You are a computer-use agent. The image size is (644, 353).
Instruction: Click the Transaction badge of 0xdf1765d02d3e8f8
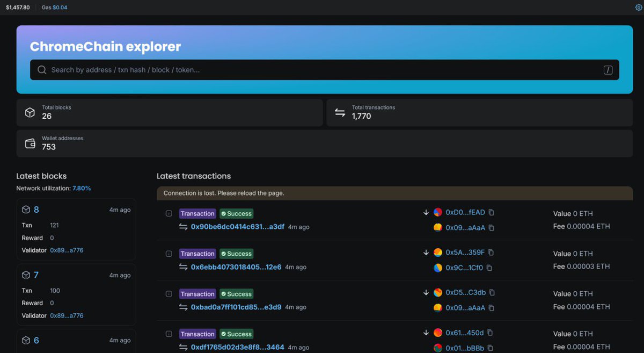click(197, 334)
